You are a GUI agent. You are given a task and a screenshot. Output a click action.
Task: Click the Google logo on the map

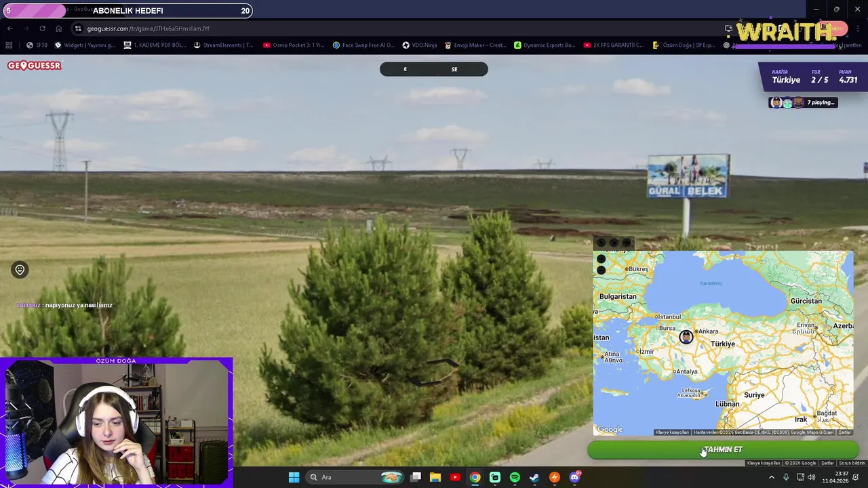click(x=610, y=430)
